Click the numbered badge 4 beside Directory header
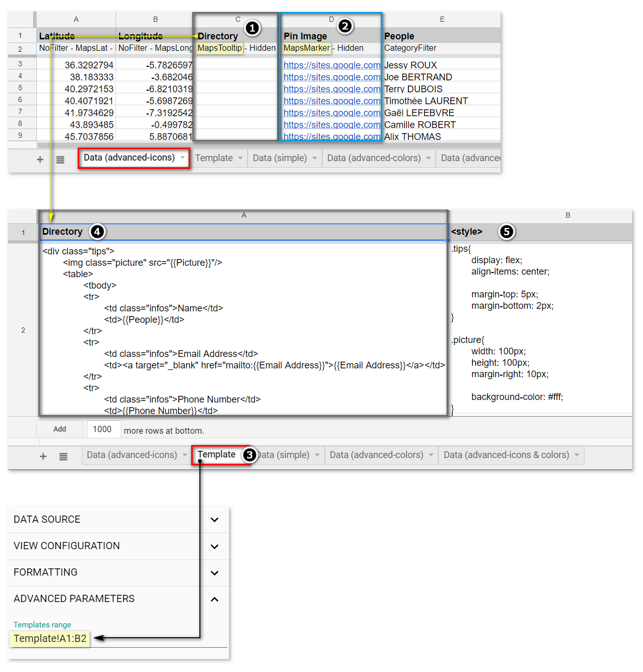643x672 pixels. pos(97,232)
